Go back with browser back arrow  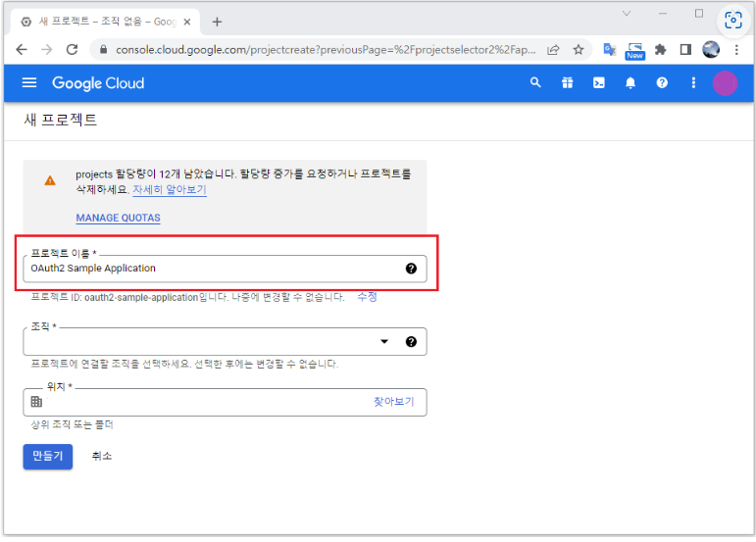[22, 49]
